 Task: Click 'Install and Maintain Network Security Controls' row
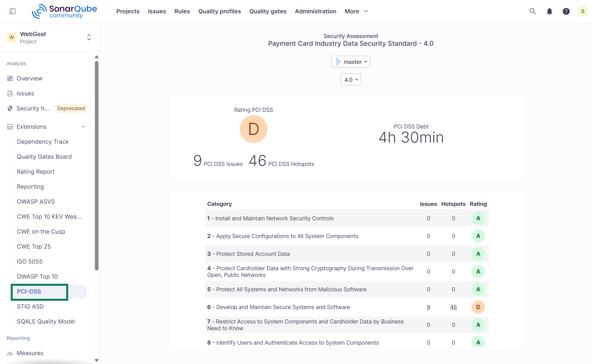coord(347,218)
